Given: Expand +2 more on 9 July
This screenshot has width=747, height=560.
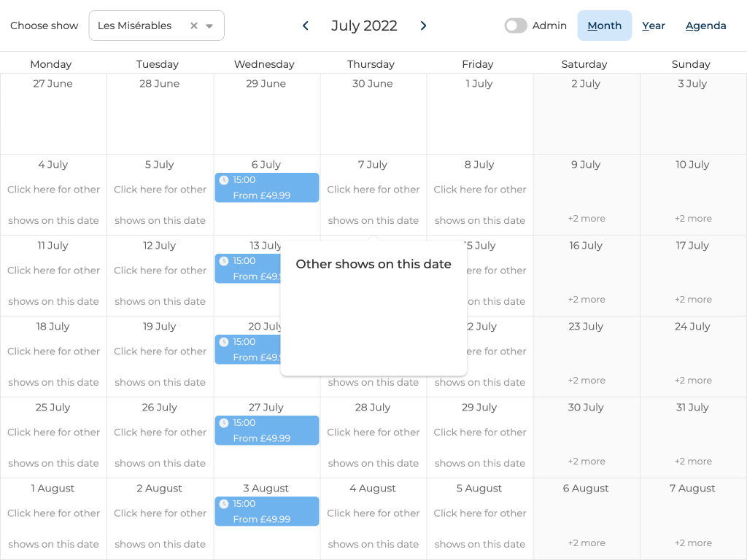Looking at the screenshot, I should click(x=587, y=219).
